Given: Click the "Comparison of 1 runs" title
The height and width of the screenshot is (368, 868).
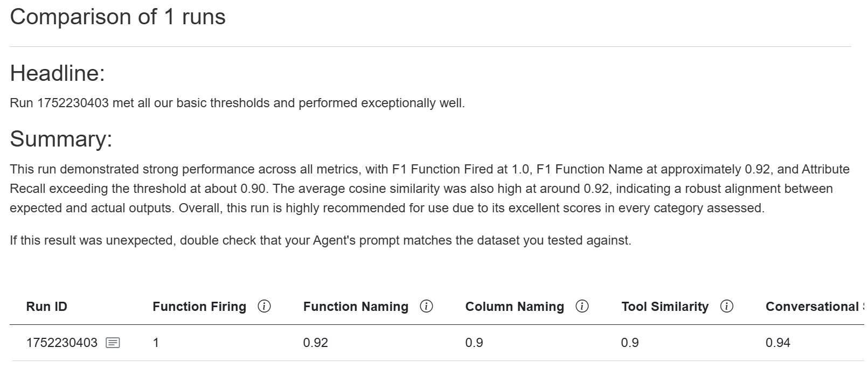Looking at the screenshot, I should [117, 17].
